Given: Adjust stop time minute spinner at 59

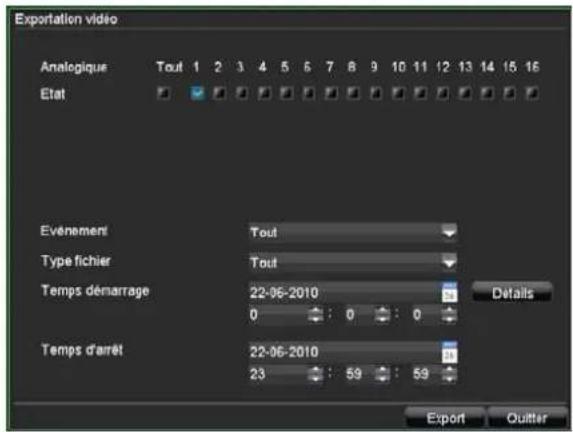Looking at the screenshot, I should (x=382, y=374).
